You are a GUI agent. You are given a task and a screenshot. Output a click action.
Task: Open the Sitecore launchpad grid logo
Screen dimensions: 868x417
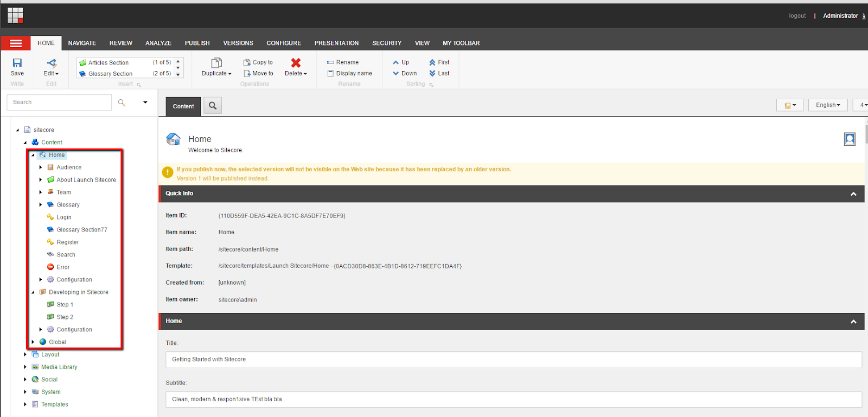click(x=15, y=15)
